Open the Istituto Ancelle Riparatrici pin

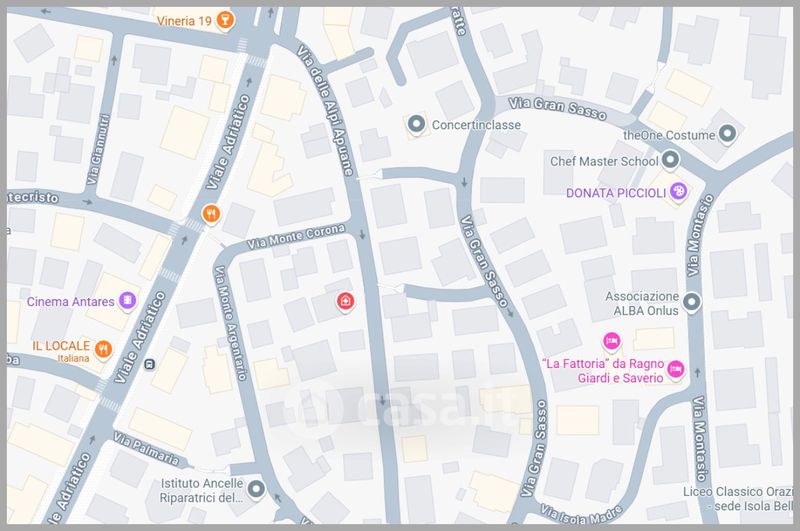pyautogui.click(x=257, y=489)
